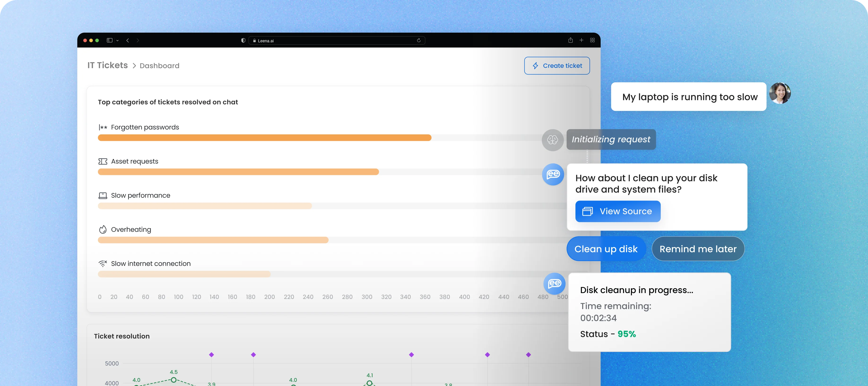Click the user avatar photo
This screenshot has width=868, height=386.
click(780, 93)
